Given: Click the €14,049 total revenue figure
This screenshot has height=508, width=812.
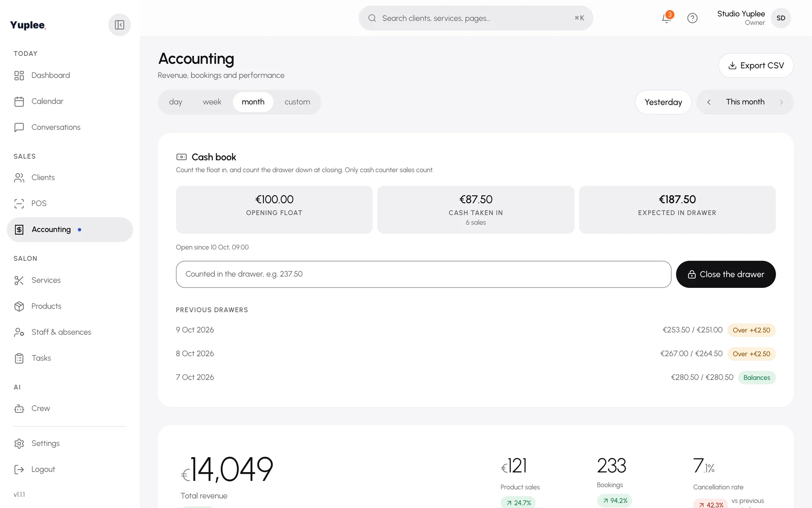Looking at the screenshot, I should coord(227,469).
